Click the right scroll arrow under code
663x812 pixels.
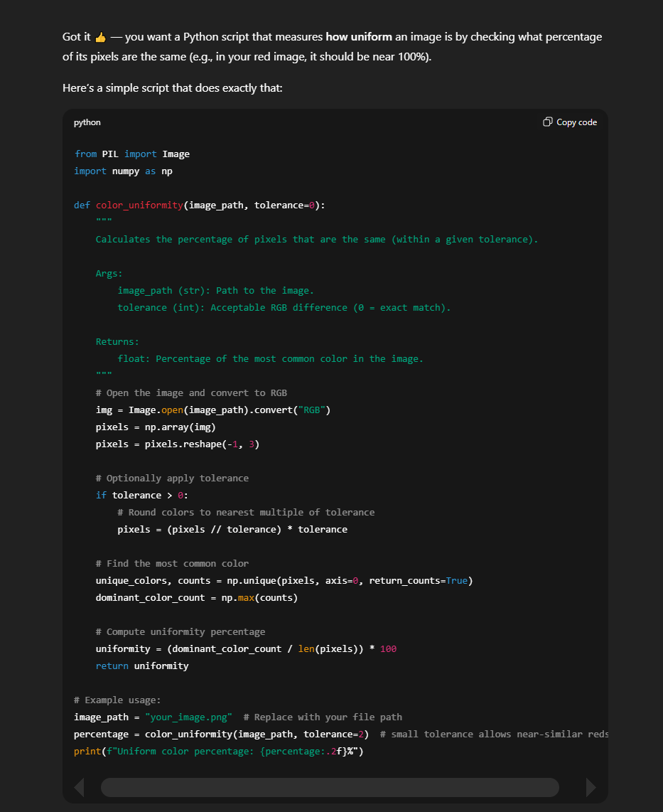tap(591, 787)
